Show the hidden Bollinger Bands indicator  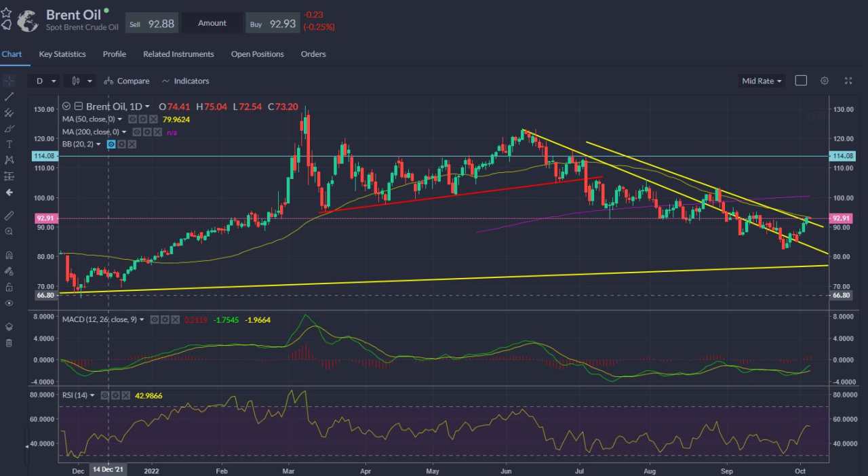click(x=111, y=144)
